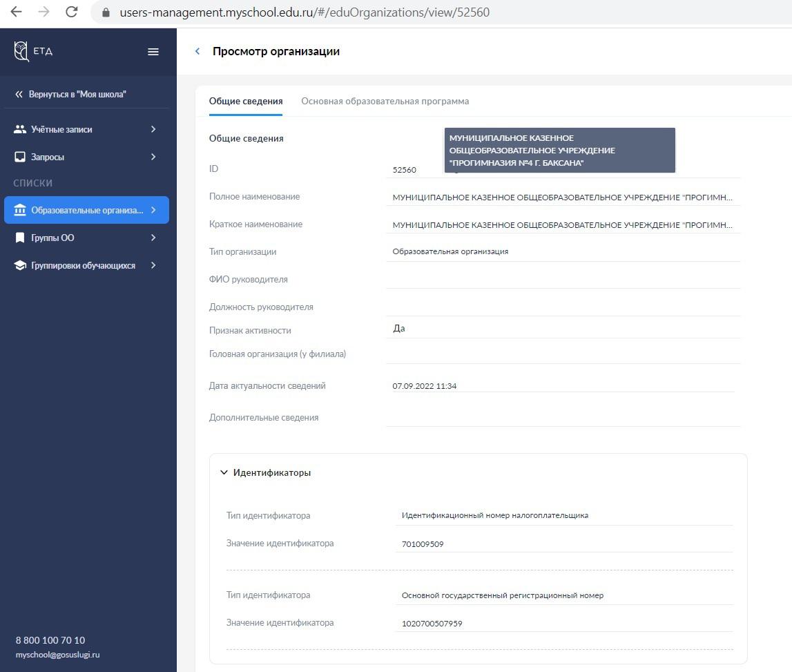Click the ID value 52560
Viewport: 792px width, 672px height.
(x=404, y=170)
